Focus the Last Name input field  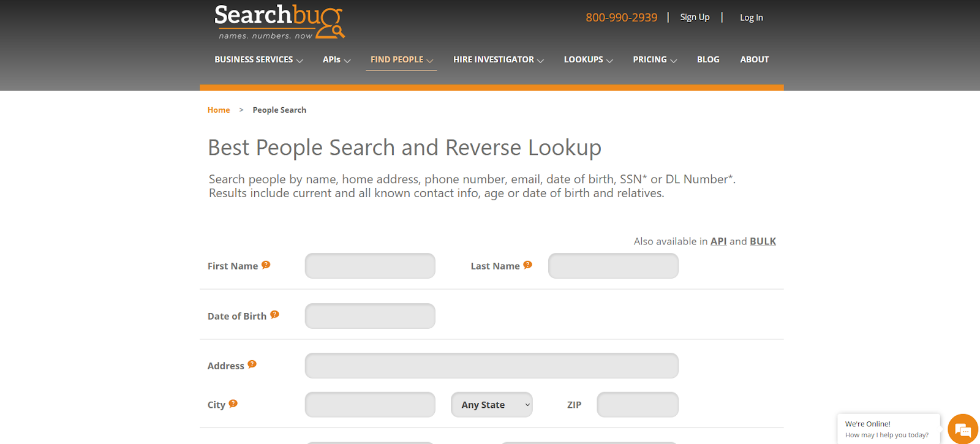613,266
